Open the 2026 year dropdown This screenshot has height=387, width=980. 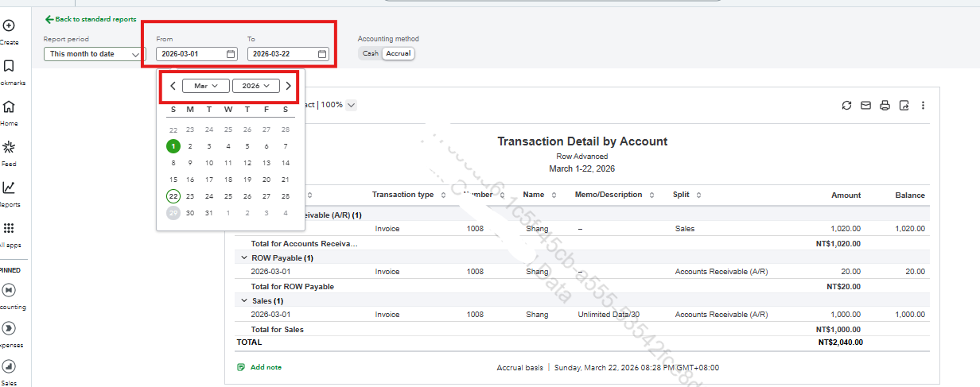tap(255, 86)
